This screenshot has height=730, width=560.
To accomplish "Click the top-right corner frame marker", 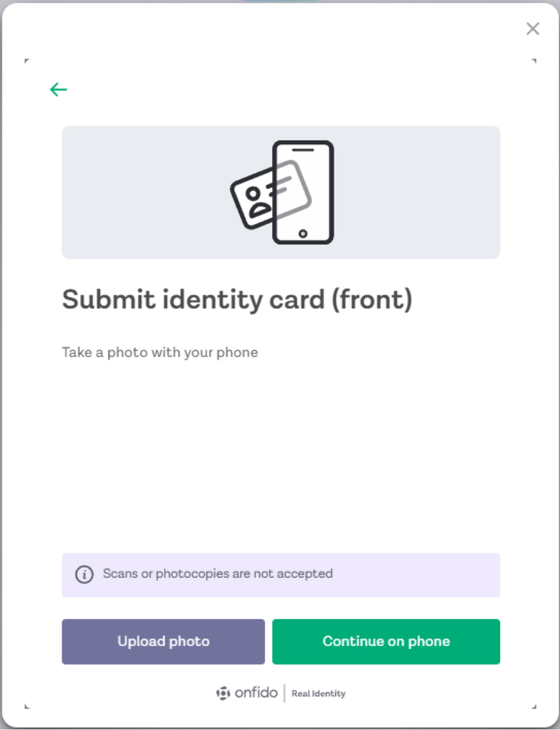I will (534, 61).
